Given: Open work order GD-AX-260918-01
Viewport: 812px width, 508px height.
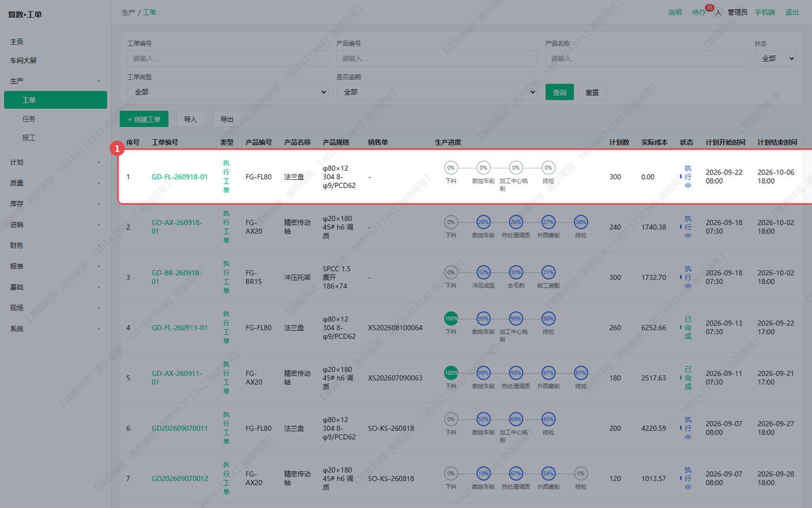Looking at the screenshot, I should [177, 227].
